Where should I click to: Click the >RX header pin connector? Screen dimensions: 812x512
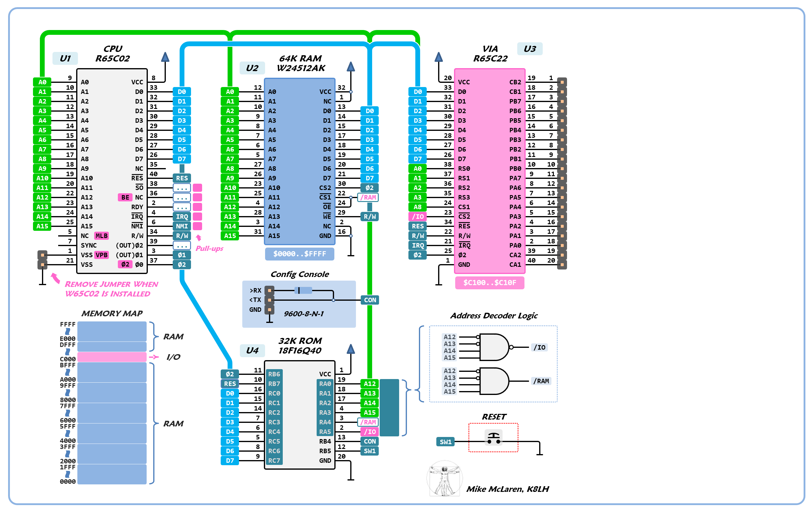pyautogui.click(x=270, y=290)
